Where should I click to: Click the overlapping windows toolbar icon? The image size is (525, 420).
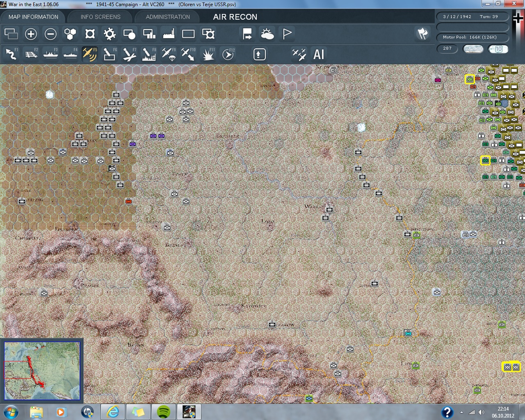point(11,34)
